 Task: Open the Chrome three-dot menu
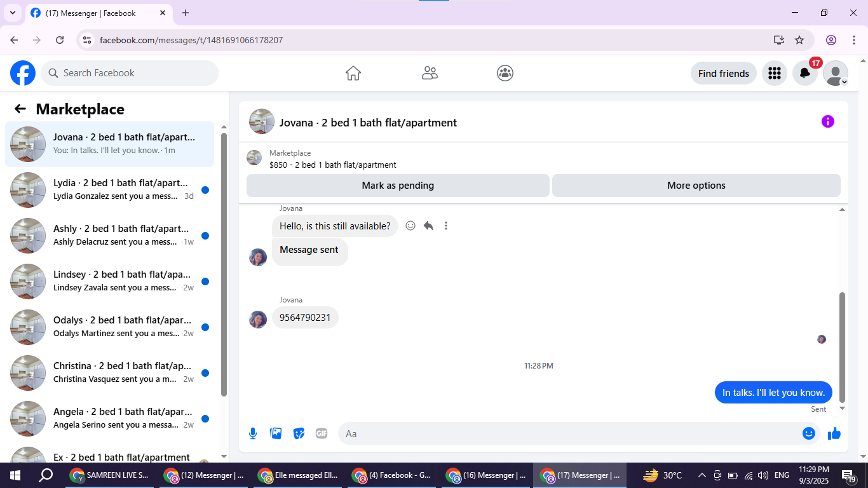coord(853,40)
